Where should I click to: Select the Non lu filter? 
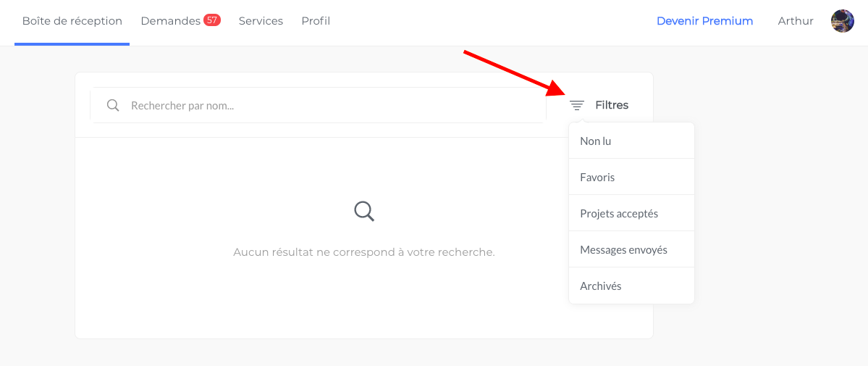pos(631,141)
